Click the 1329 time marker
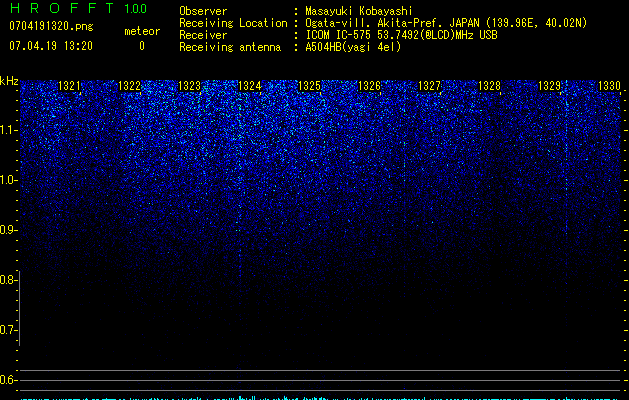 point(550,86)
